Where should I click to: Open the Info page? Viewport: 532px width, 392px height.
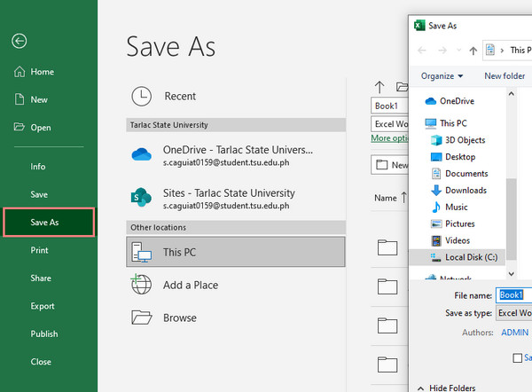[x=37, y=167]
